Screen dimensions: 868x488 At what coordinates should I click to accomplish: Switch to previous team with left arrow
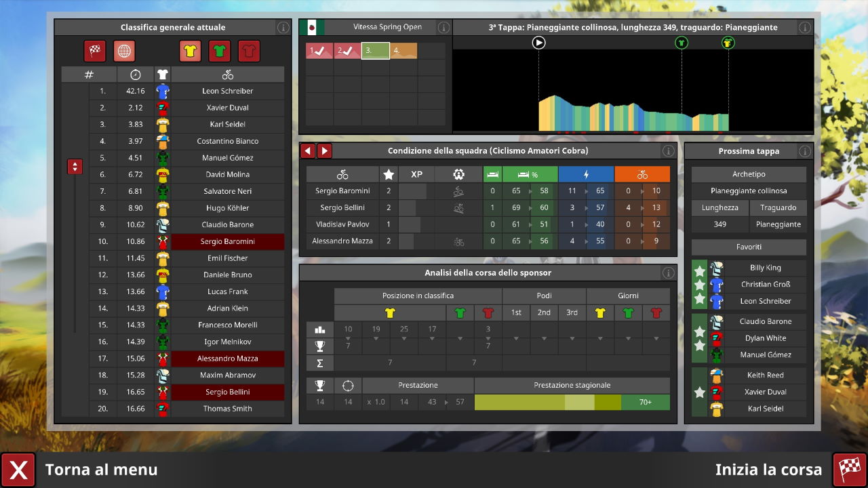(x=308, y=151)
